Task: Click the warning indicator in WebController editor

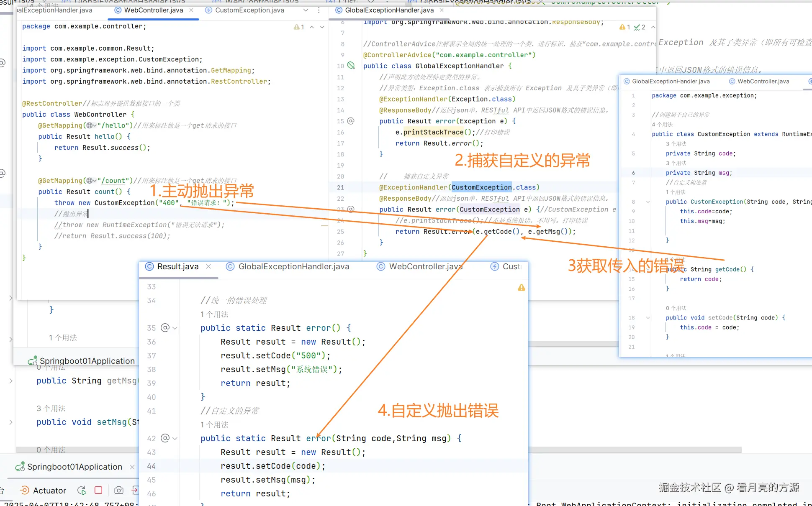Action: click(x=299, y=27)
